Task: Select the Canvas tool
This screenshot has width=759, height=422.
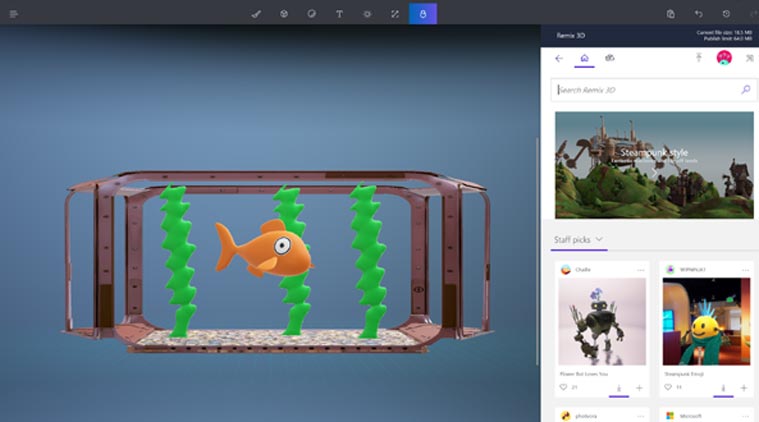Action: 395,14
